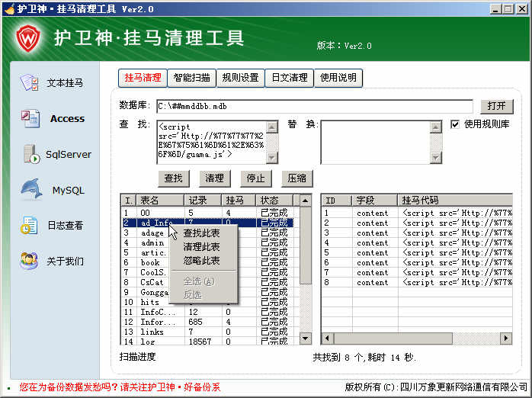This screenshot has height=398, width=532.
Task: Choose 查找此表 from context menu
Action: click(201, 233)
